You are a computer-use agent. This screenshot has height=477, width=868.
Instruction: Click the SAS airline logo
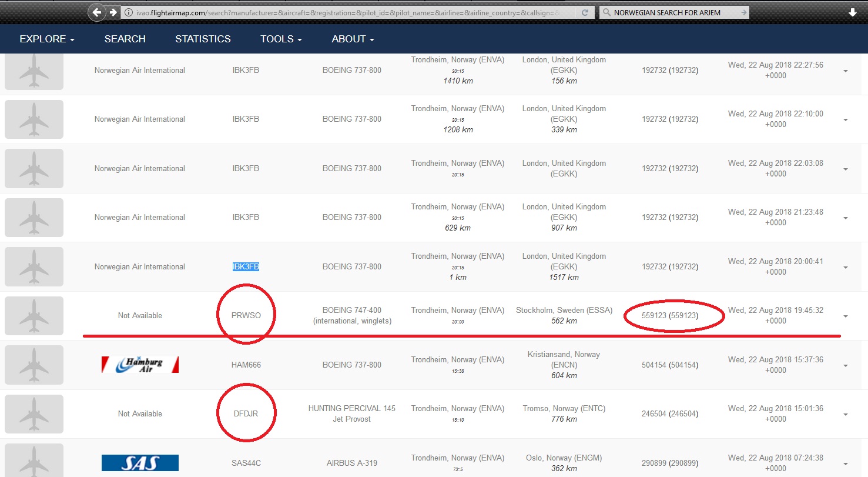[140, 463]
